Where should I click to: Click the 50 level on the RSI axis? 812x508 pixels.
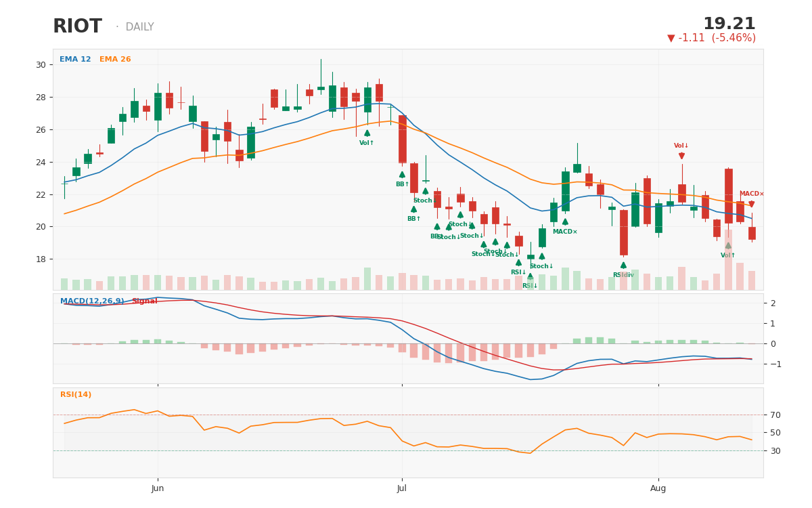pyautogui.click(x=775, y=433)
